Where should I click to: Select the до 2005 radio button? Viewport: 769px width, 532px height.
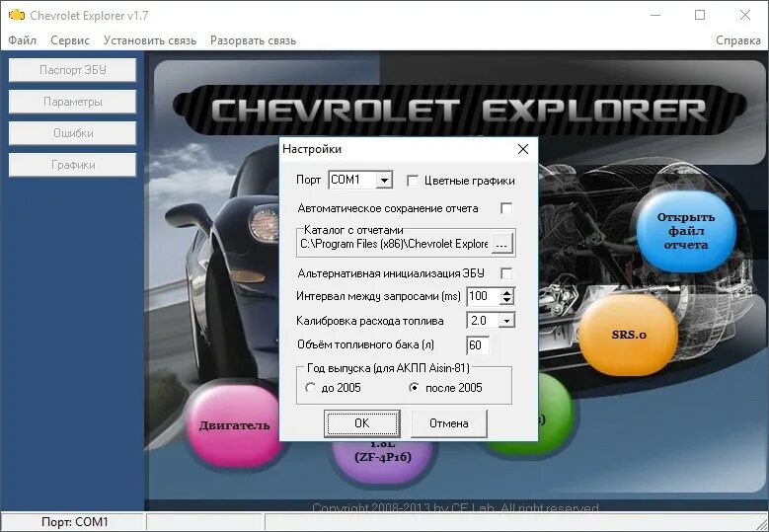pyautogui.click(x=310, y=388)
